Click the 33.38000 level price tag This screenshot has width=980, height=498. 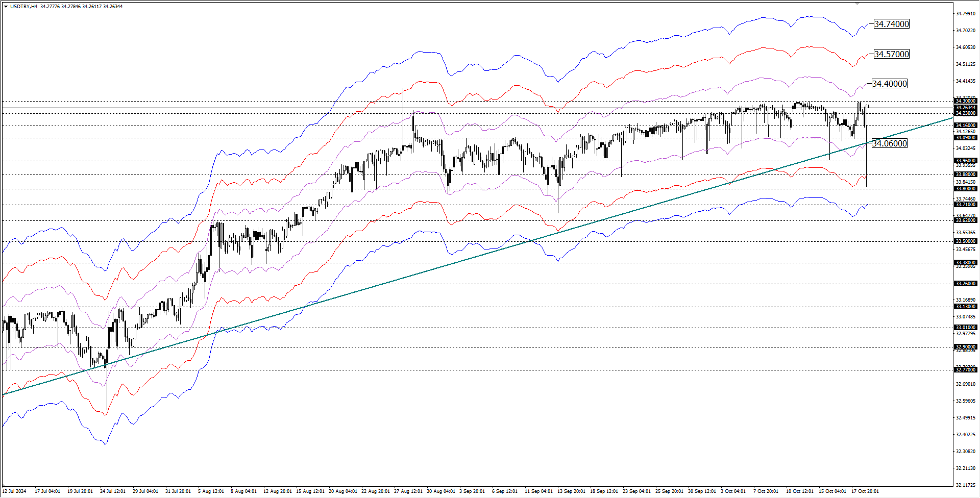pos(966,263)
